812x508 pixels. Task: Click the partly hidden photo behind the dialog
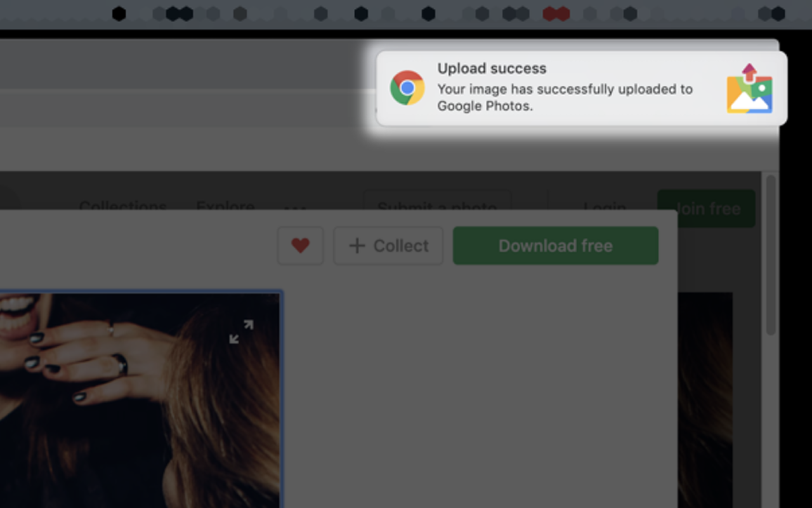705,400
